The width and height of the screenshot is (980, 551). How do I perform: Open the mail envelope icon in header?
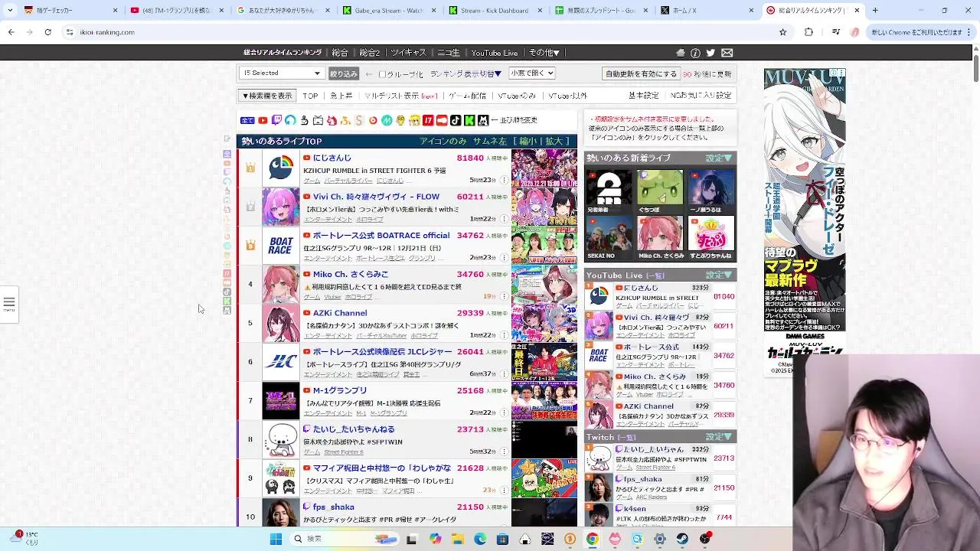coord(727,53)
